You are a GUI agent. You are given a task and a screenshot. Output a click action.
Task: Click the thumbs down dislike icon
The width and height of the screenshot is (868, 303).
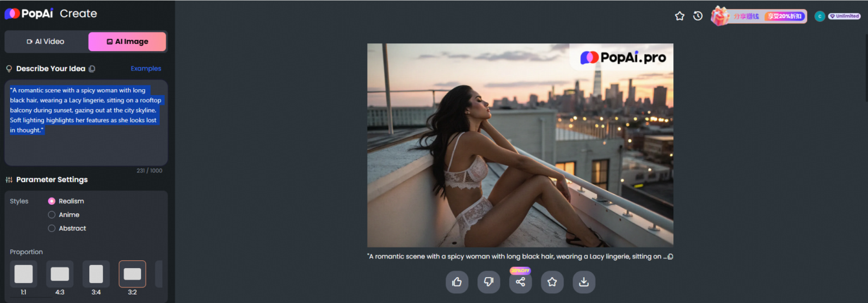point(489,282)
